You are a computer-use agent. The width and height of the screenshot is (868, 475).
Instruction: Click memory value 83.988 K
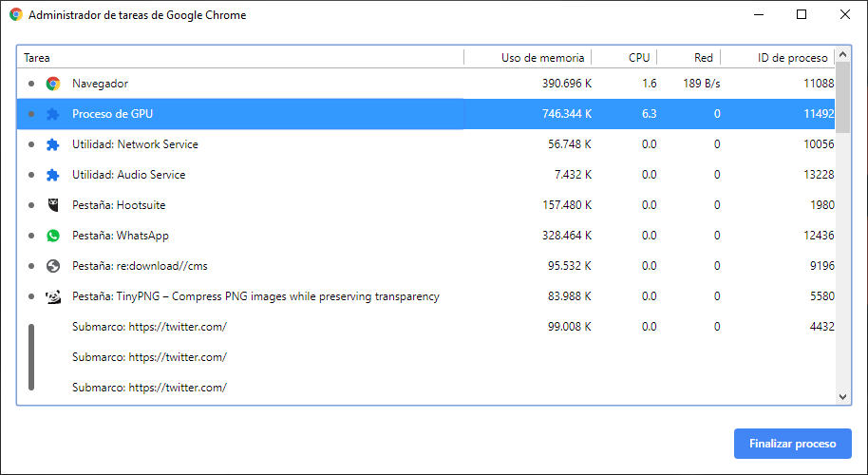point(570,296)
